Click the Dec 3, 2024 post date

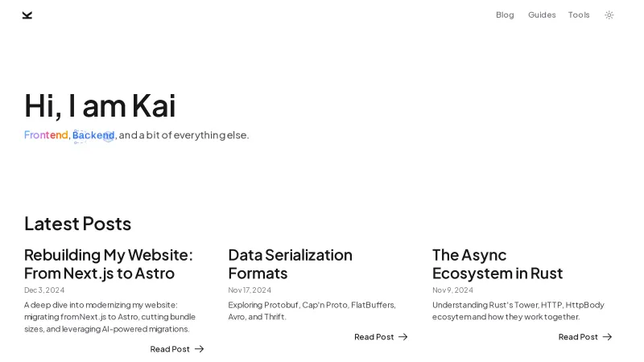43,290
